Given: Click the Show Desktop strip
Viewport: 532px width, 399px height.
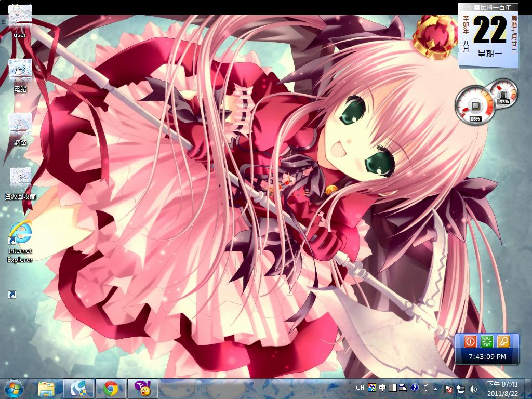Looking at the screenshot, I should click(x=528, y=389).
